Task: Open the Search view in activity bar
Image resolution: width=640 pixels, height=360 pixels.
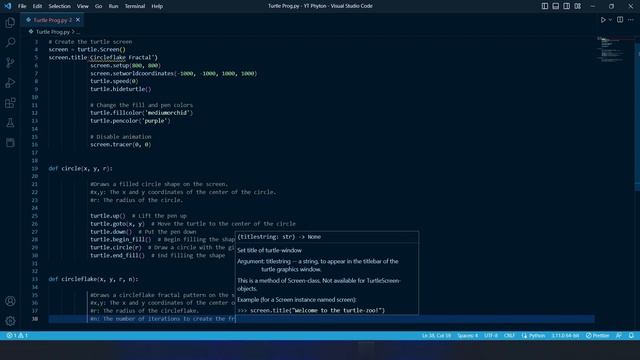Action: point(10,42)
